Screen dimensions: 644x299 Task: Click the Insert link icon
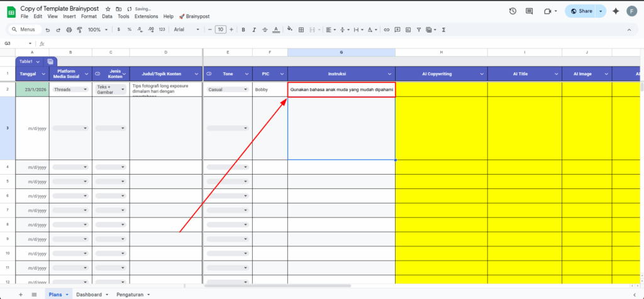[387, 30]
